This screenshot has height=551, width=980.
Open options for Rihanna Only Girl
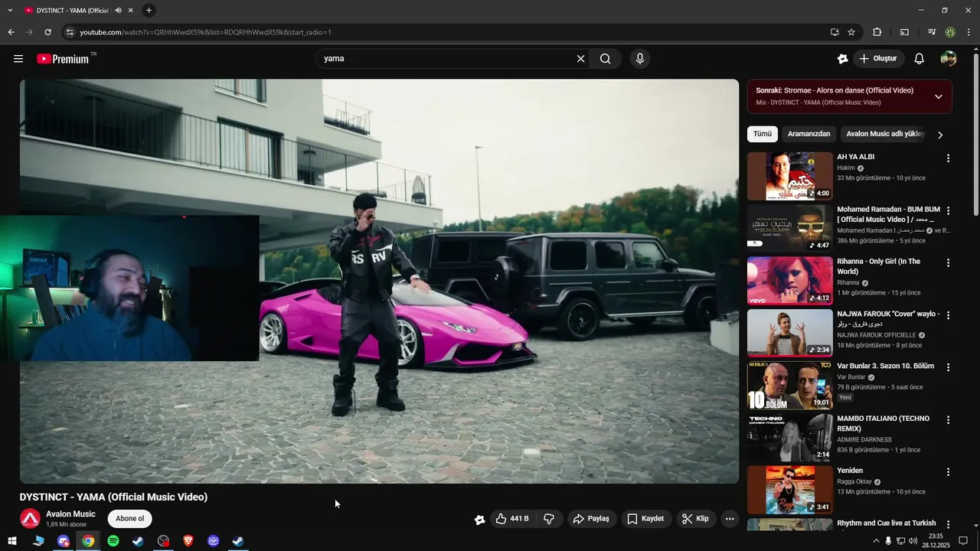[948, 262]
